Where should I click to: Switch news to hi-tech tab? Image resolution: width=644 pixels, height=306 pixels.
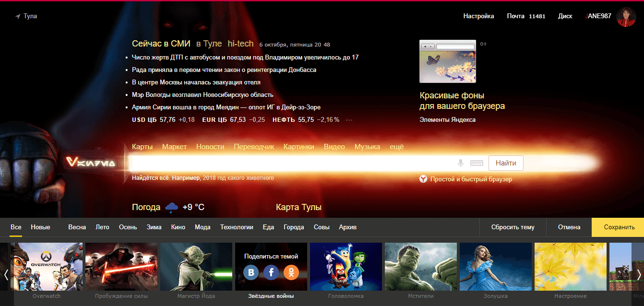[x=240, y=44]
